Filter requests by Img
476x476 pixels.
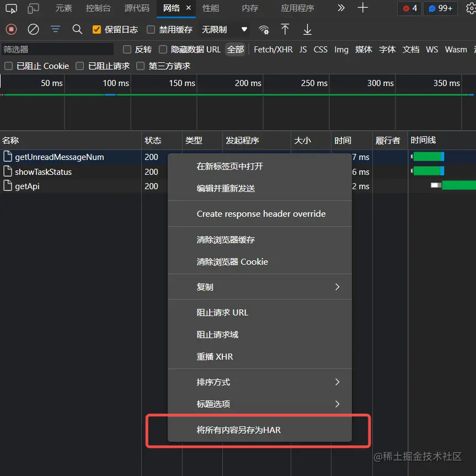click(x=341, y=49)
